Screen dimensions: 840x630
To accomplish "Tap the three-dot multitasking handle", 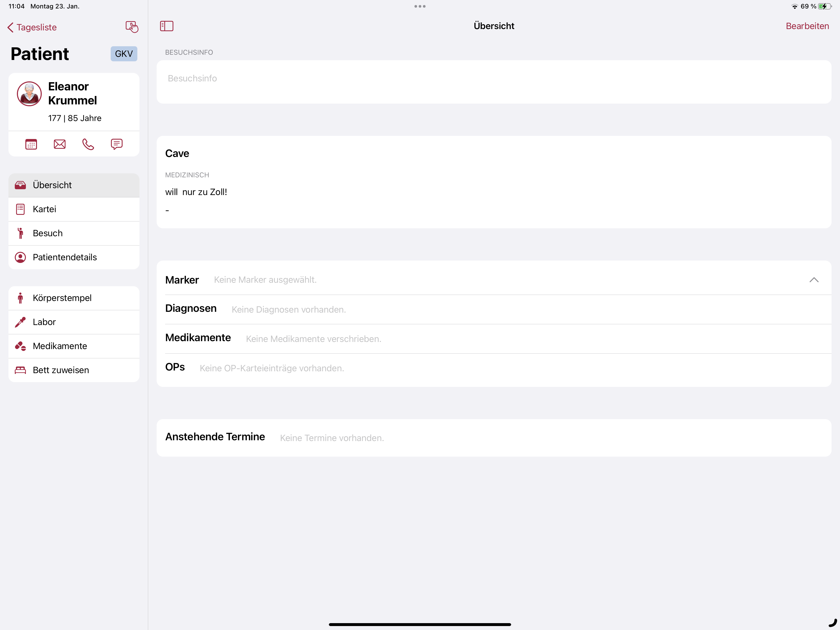I will coord(420,6).
